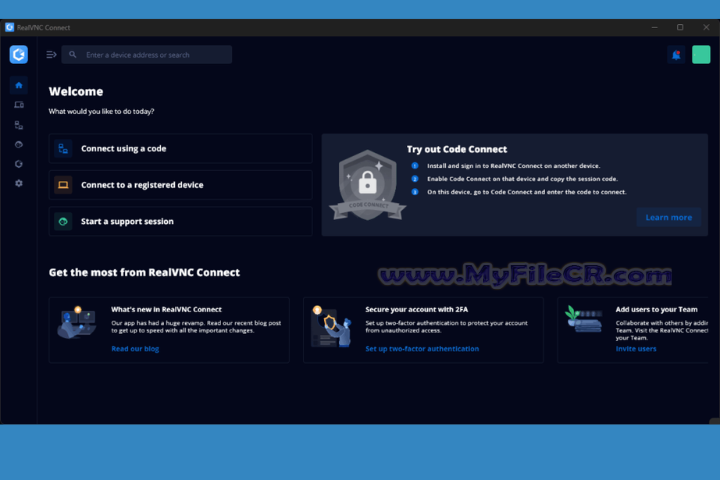Click Connect to a registered device
The height and width of the screenshot is (480, 720).
click(180, 185)
